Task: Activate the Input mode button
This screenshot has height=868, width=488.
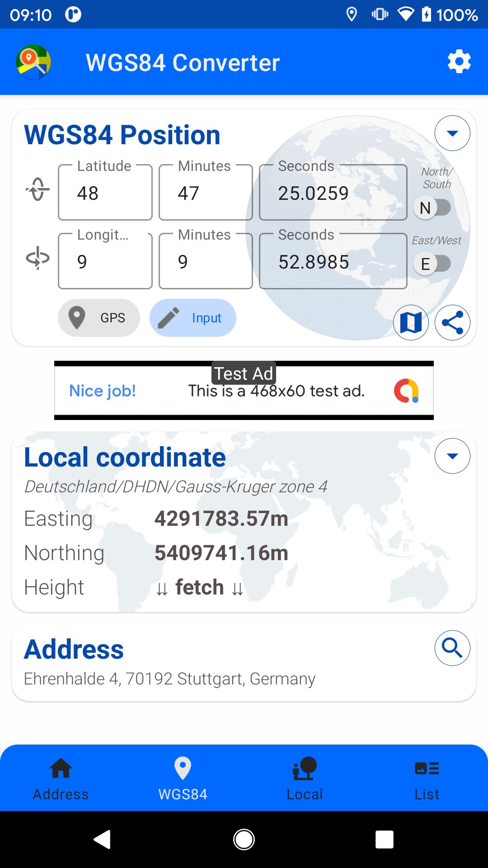Action: coord(192,318)
